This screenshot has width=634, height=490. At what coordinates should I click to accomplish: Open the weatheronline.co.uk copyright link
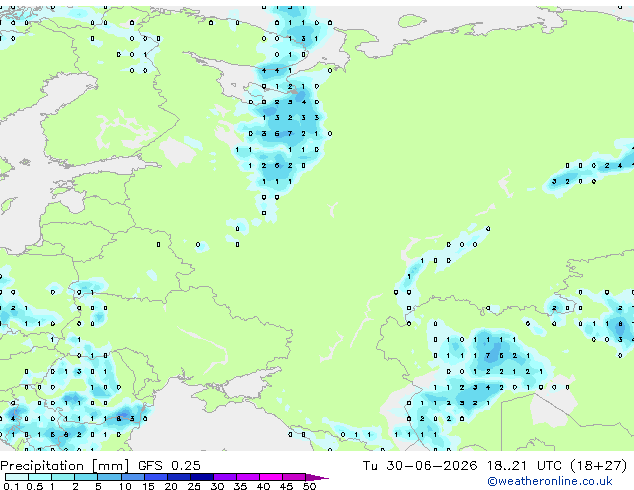(x=549, y=481)
